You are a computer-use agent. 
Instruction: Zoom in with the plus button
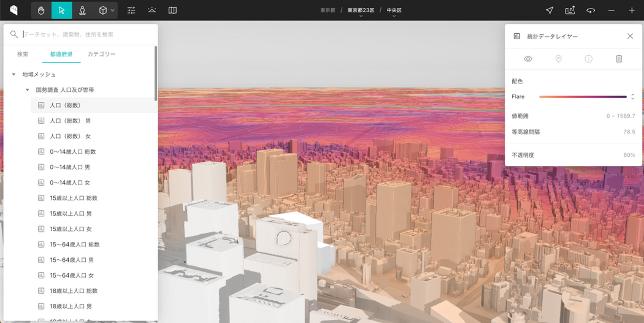[632, 10]
